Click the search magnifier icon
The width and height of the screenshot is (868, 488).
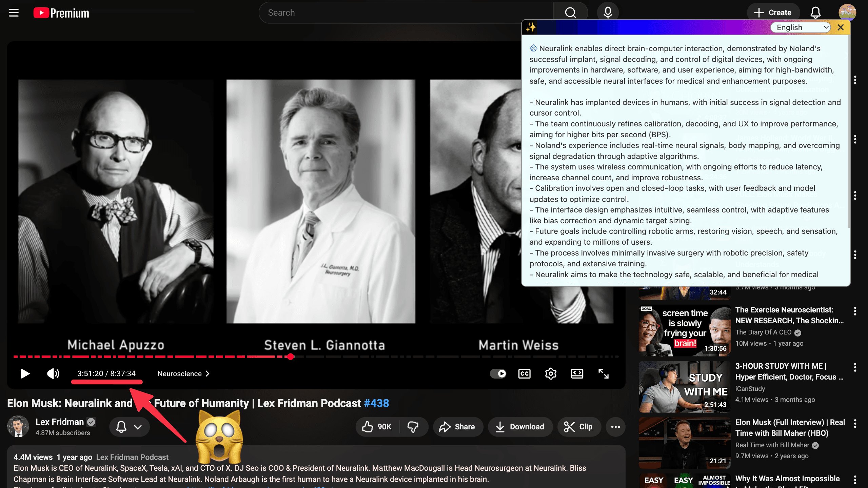pos(570,12)
